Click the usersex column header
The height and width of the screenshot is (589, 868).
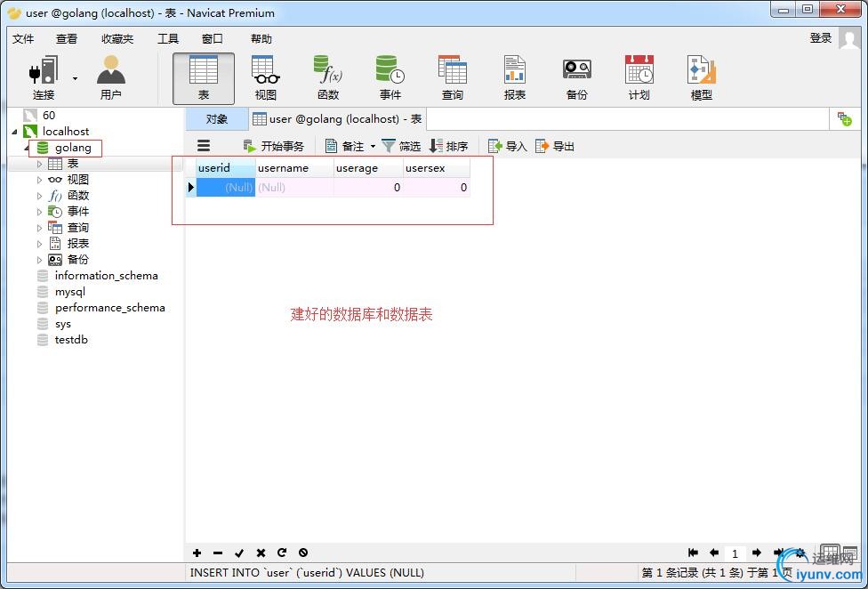437,168
